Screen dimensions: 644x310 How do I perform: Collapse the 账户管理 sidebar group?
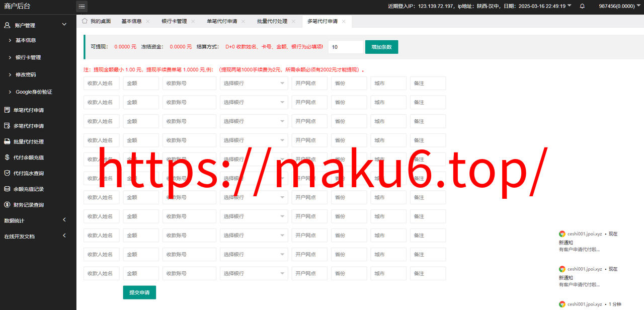(64, 25)
